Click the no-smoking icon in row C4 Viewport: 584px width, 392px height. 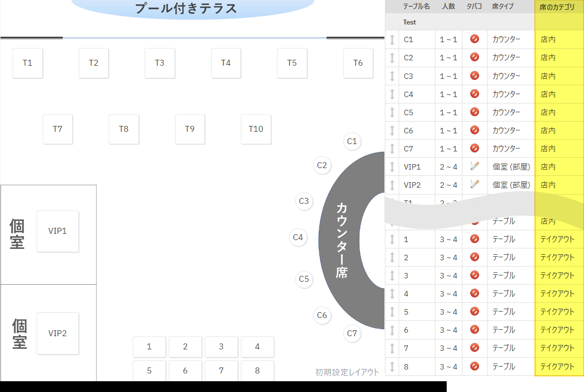click(x=475, y=94)
